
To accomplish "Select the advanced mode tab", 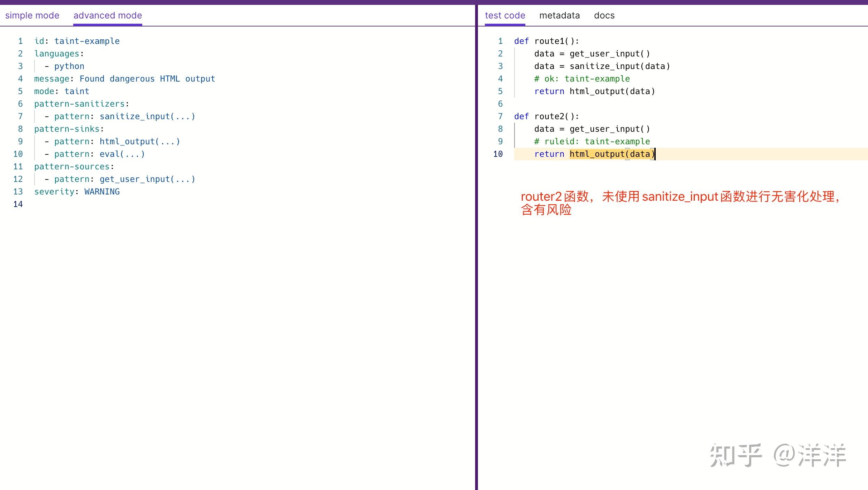I will pos(107,15).
